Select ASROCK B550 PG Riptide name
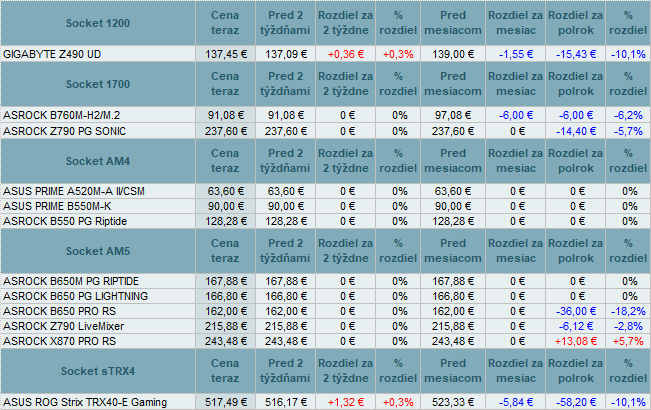651x410 pixels. (x=65, y=221)
